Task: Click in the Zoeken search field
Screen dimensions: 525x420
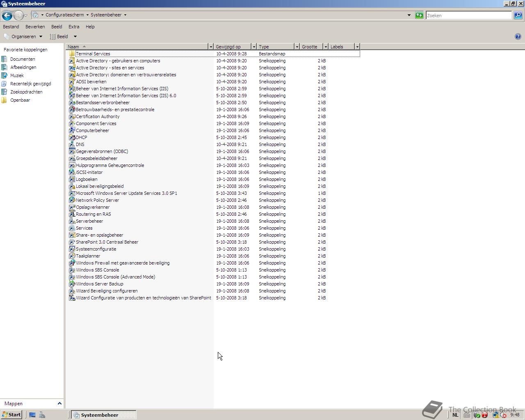Action: (469, 15)
